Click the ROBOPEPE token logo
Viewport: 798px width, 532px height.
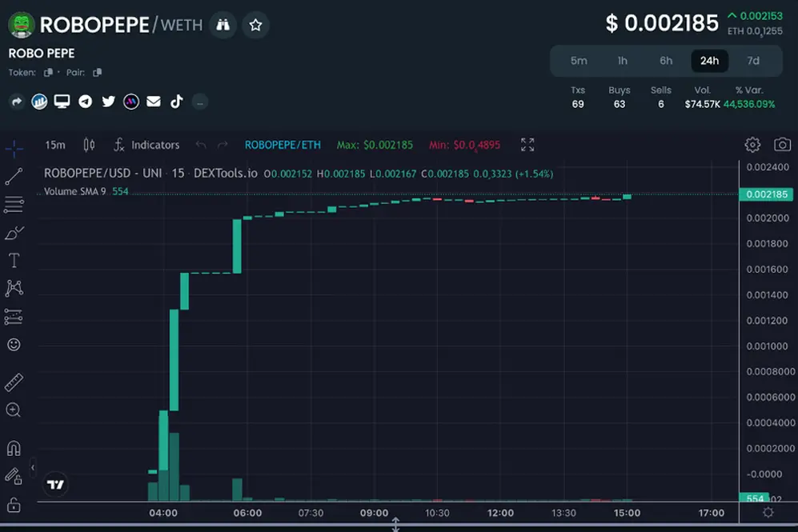click(x=22, y=25)
